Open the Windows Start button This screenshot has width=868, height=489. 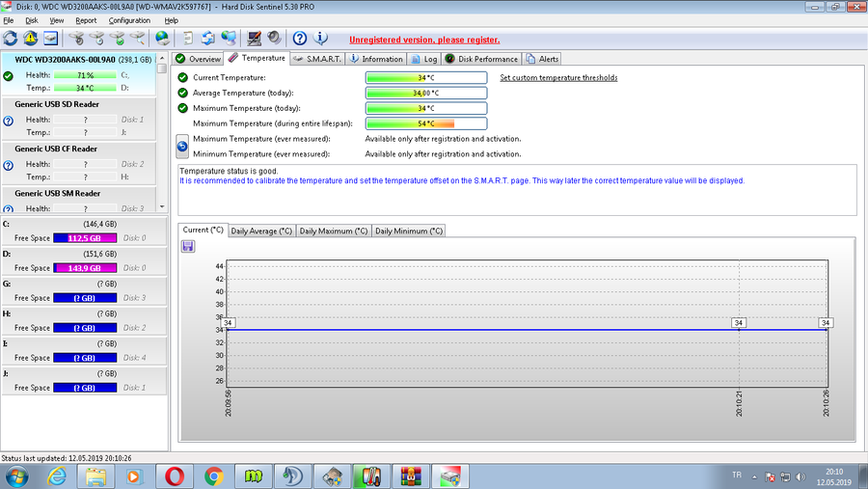tap(16, 476)
